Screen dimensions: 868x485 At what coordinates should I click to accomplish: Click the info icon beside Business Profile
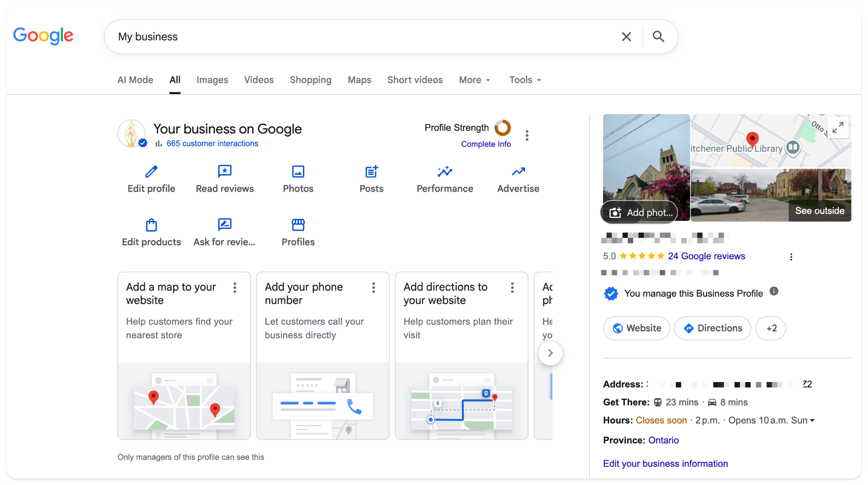[x=774, y=291]
